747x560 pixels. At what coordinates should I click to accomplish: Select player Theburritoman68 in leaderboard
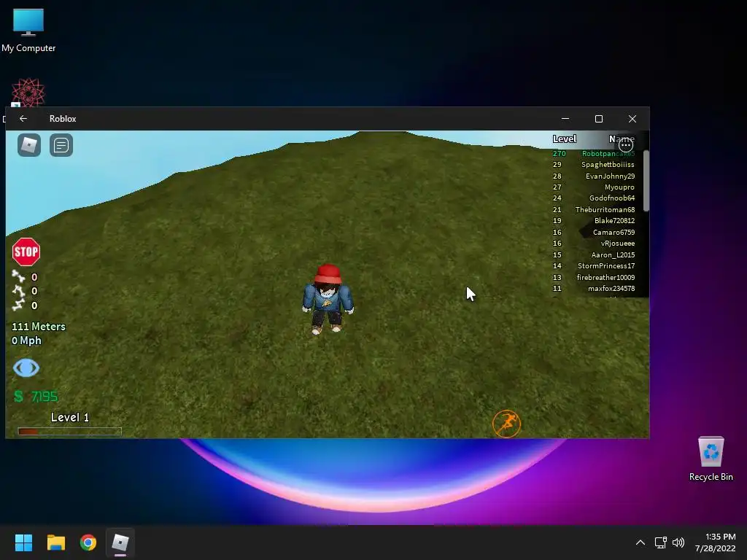[605, 209]
